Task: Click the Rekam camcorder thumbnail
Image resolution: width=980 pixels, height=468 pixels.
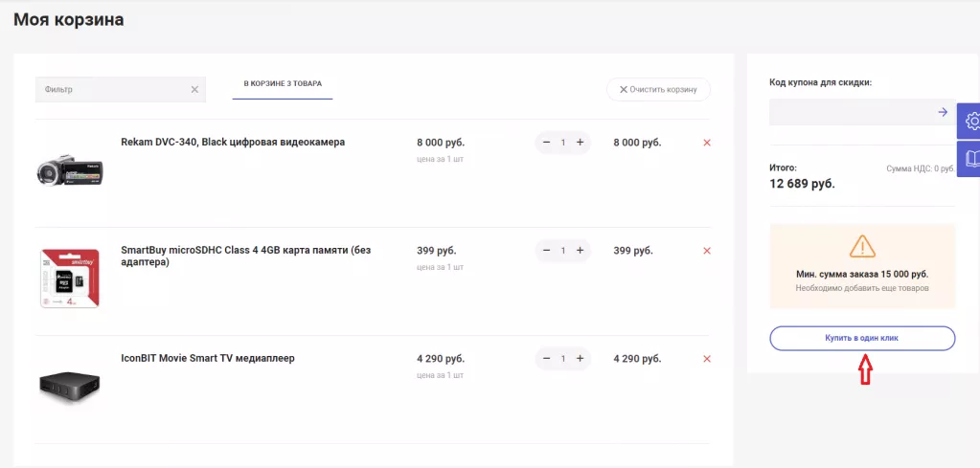Action: tap(69, 169)
